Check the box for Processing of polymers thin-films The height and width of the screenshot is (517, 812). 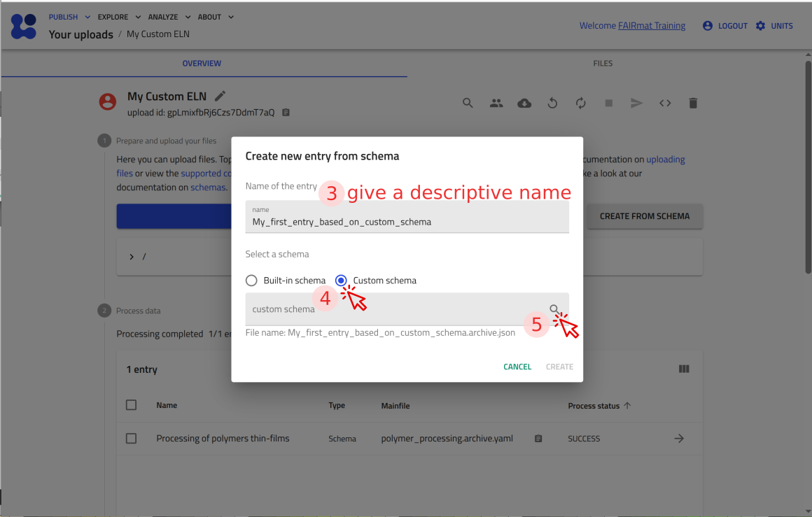(131, 439)
